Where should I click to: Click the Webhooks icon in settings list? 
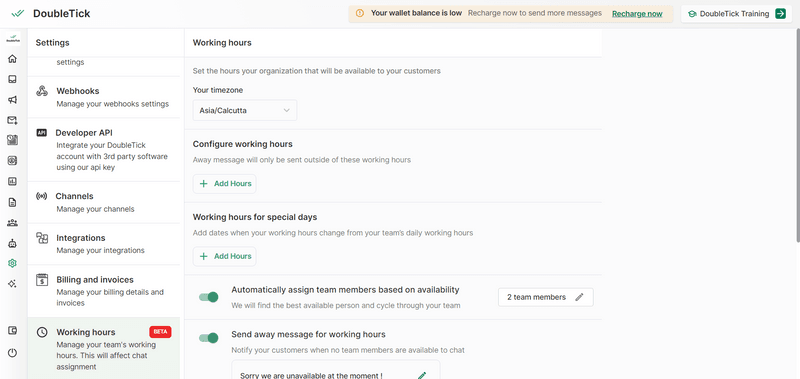(x=42, y=91)
